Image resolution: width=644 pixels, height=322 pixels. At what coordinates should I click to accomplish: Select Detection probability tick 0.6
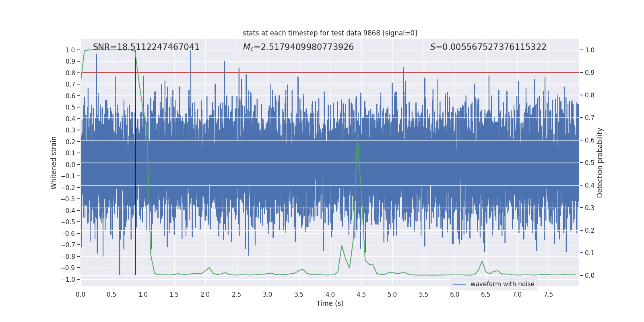click(590, 140)
